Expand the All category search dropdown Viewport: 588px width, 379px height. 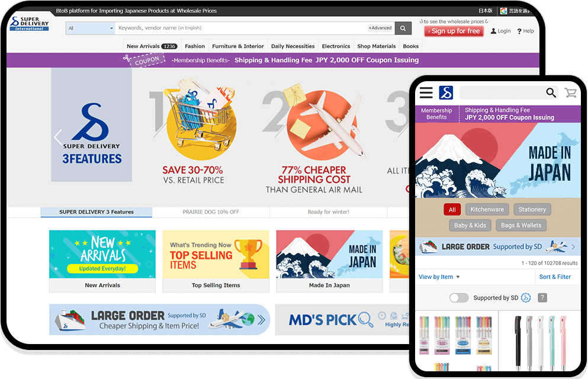[x=90, y=28]
